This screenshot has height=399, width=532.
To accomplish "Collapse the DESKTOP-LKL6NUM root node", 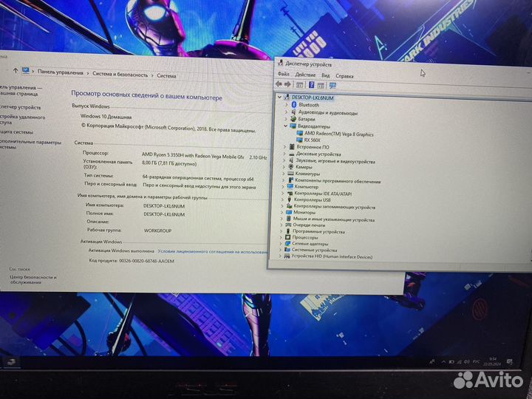I will 279,98.
